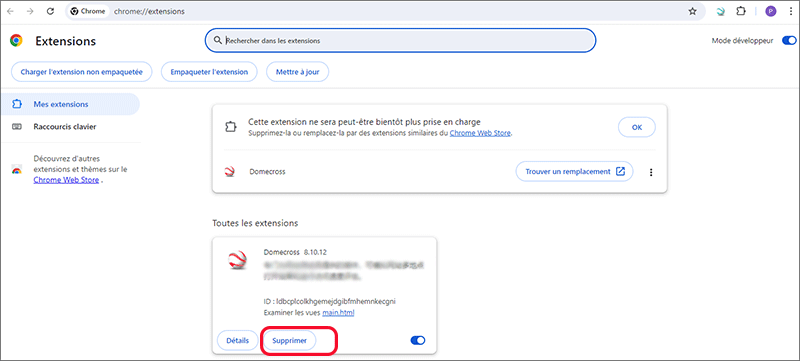Screen dimensions: 800x361
Task: Reload the extensions page
Action: [x=50, y=11]
